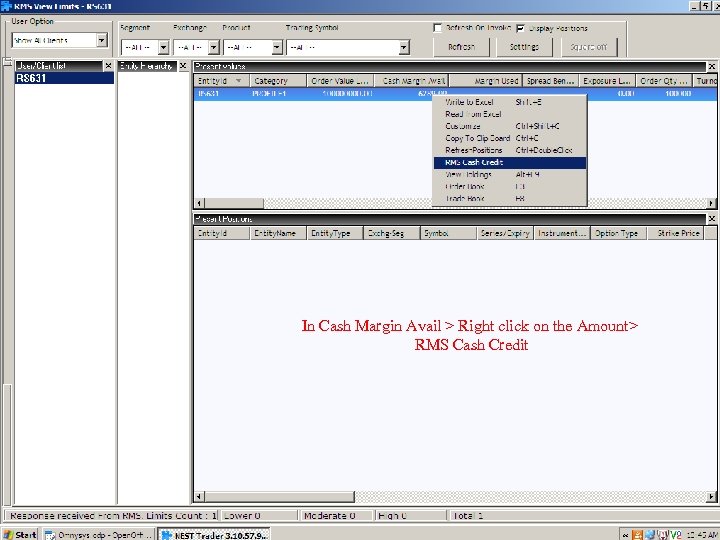This screenshot has width=720, height=540.
Task: Choose Trade Book in context menu
Action: 510,198
